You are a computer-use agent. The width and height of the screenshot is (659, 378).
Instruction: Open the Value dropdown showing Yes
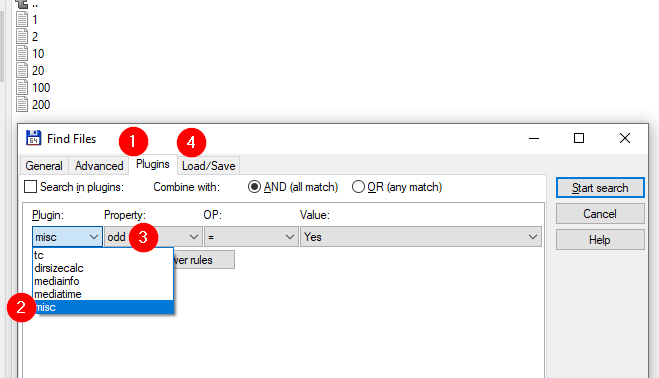pyautogui.click(x=421, y=237)
